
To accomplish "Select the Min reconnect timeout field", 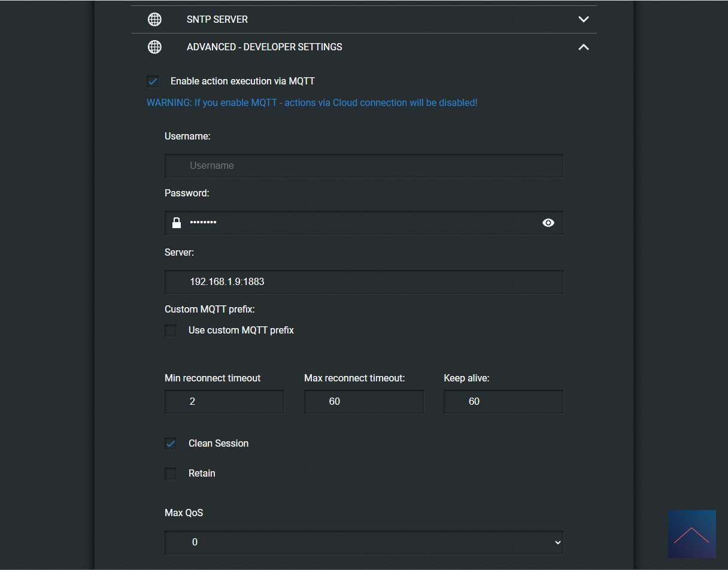I will pyautogui.click(x=225, y=402).
